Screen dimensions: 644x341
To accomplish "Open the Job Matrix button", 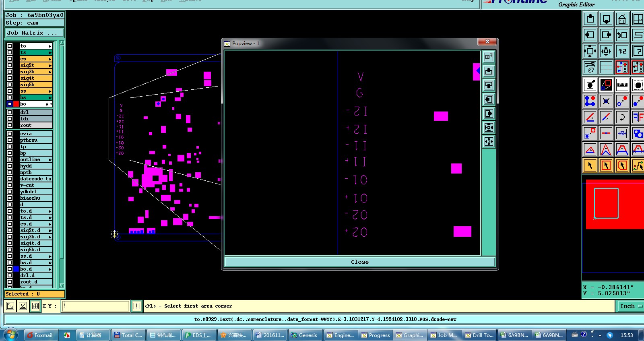I will pyautogui.click(x=34, y=33).
